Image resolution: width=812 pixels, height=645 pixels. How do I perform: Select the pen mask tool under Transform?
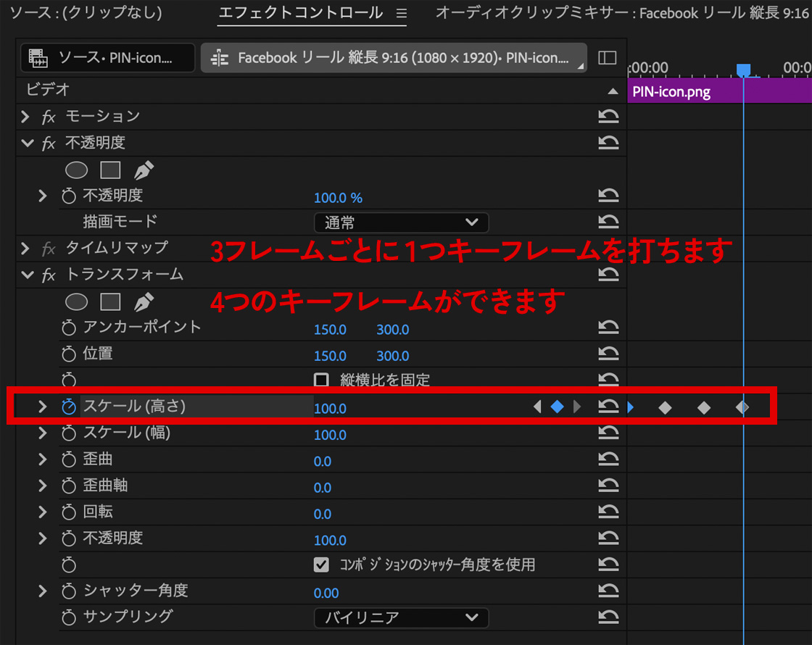(144, 301)
